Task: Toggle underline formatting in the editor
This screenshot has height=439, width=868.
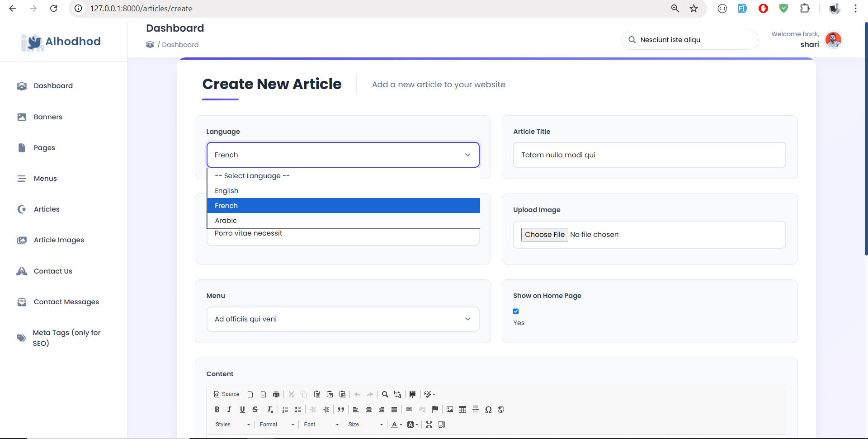Action: pos(242,410)
